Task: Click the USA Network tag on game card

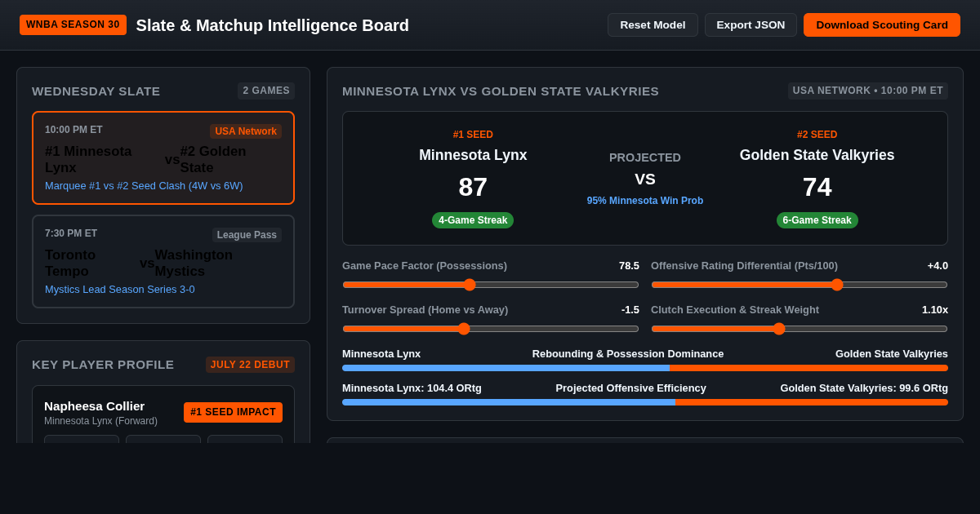Action: pyautogui.click(x=246, y=131)
